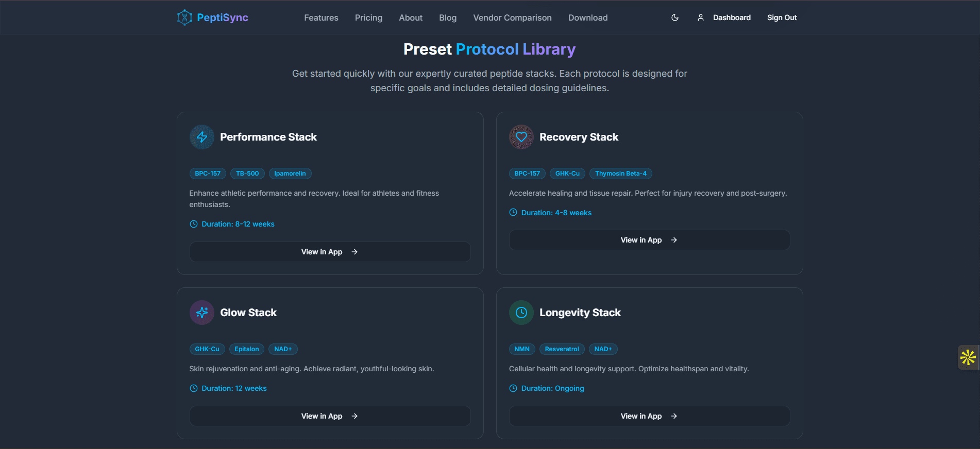980x449 pixels.
Task: Click the Preset Protocol Library heading
Action: [489, 49]
